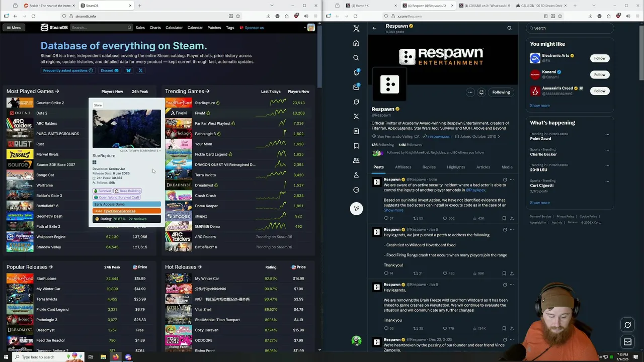Open the SteamDB Discord link
644x362 pixels.
tap(110, 70)
